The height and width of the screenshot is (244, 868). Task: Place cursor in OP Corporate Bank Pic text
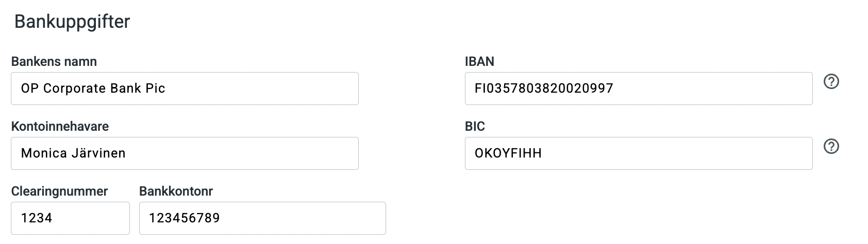pyautogui.click(x=93, y=89)
